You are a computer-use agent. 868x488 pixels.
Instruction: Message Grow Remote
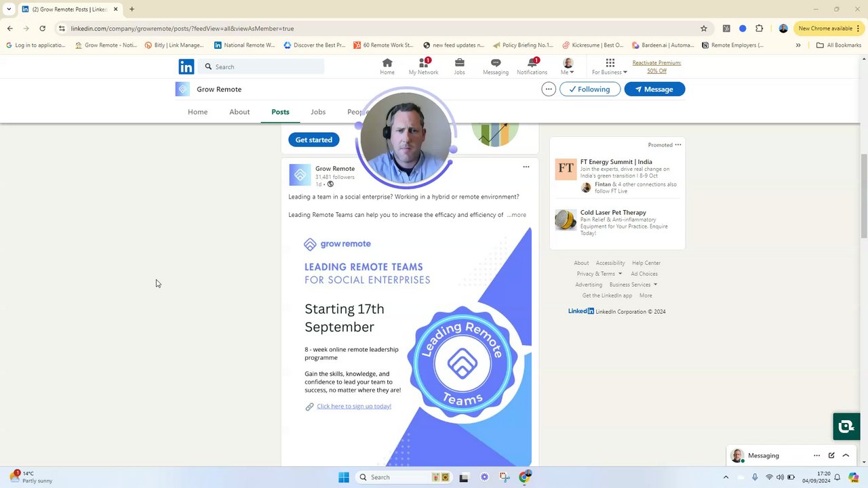click(654, 89)
